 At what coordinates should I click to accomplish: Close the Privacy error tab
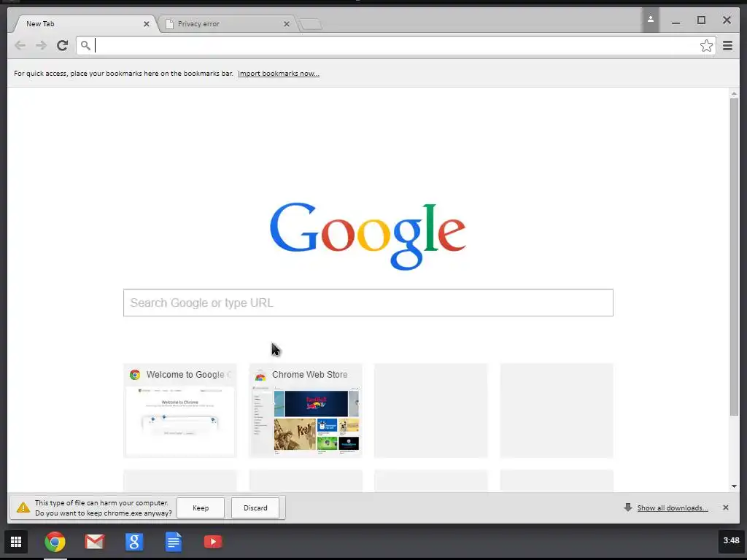coord(286,24)
